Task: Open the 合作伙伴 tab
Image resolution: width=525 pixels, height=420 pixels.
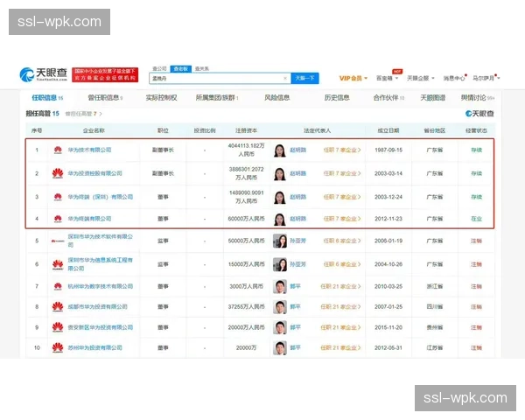Action: point(388,98)
